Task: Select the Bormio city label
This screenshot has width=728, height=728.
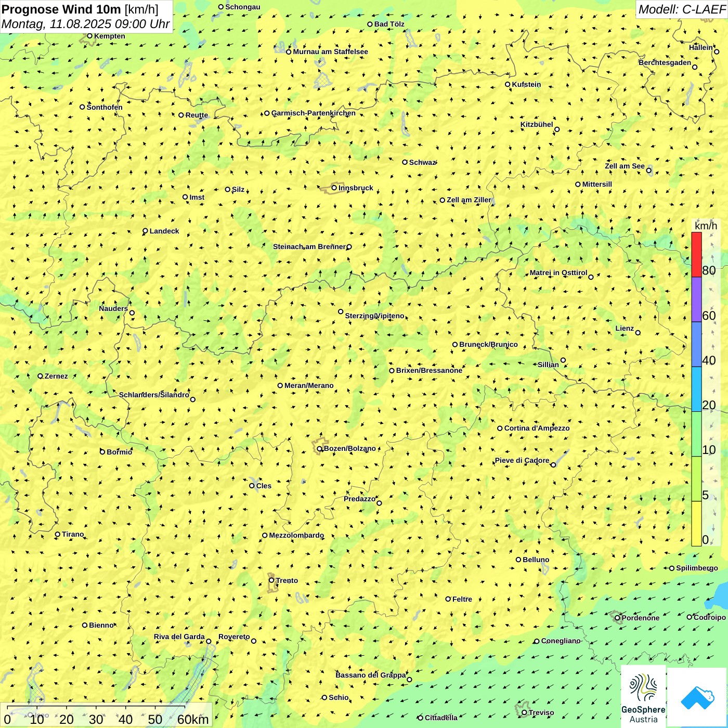Action: 119,452
